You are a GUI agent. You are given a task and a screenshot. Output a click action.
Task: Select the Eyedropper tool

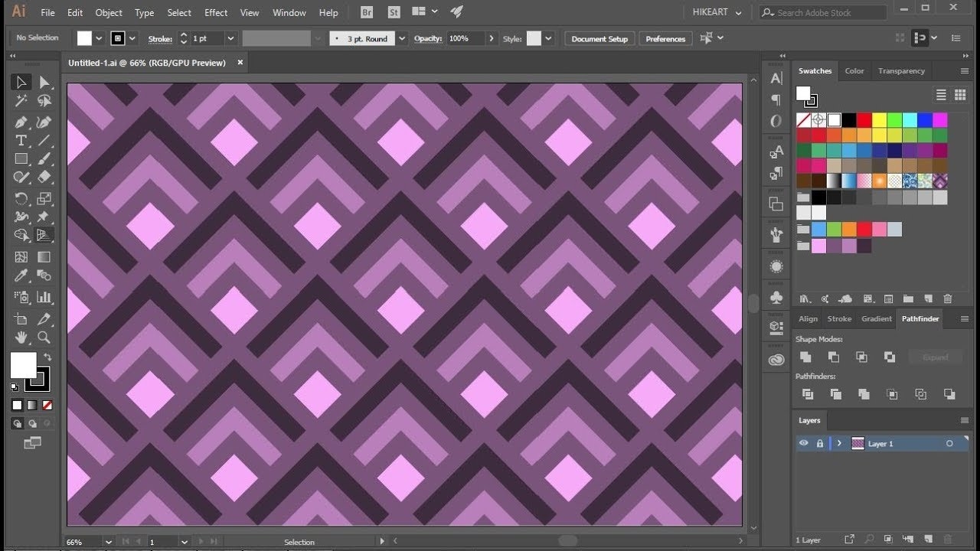pyautogui.click(x=21, y=275)
